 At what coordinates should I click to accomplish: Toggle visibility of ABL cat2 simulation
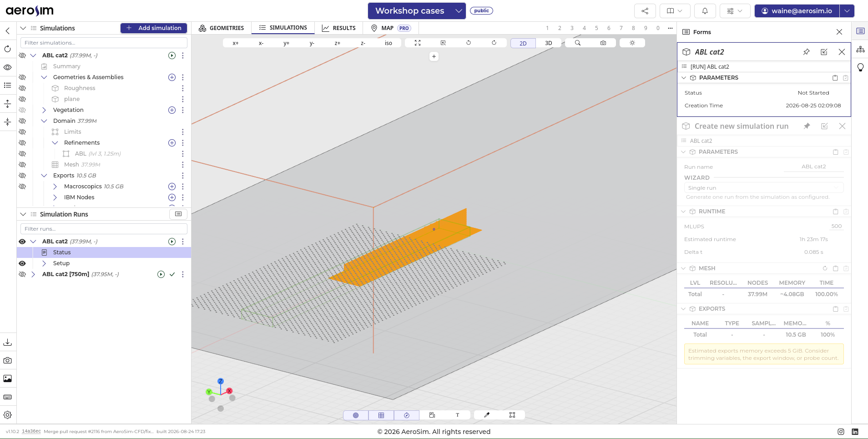22,56
